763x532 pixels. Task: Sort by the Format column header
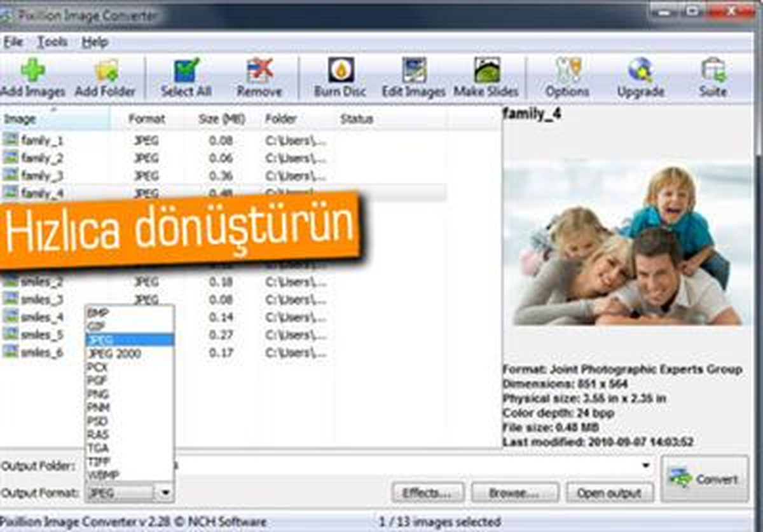click(x=146, y=119)
